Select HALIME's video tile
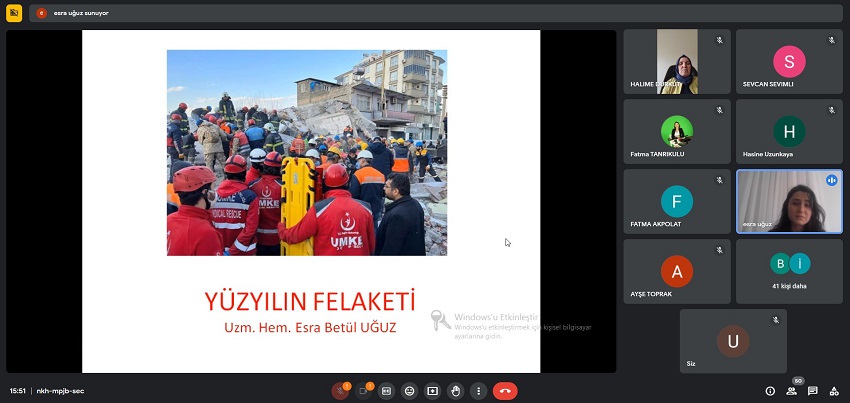Image resolution: width=850 pixels, height=403 pixels. 677,62
